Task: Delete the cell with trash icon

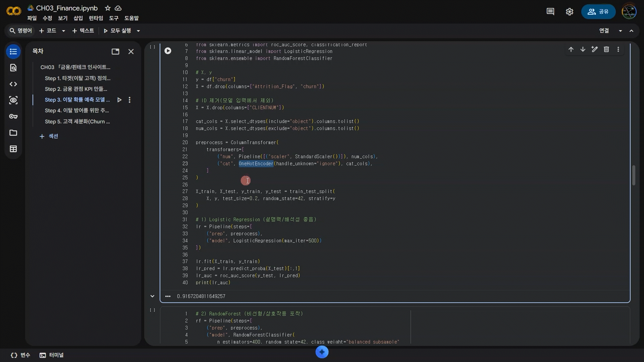Action: (606, 49)
